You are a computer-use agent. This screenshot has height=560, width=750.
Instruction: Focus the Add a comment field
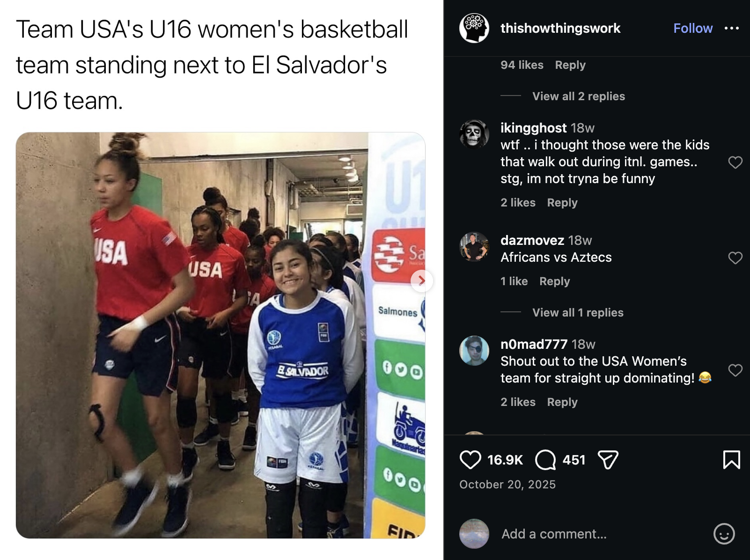point(604,534)
